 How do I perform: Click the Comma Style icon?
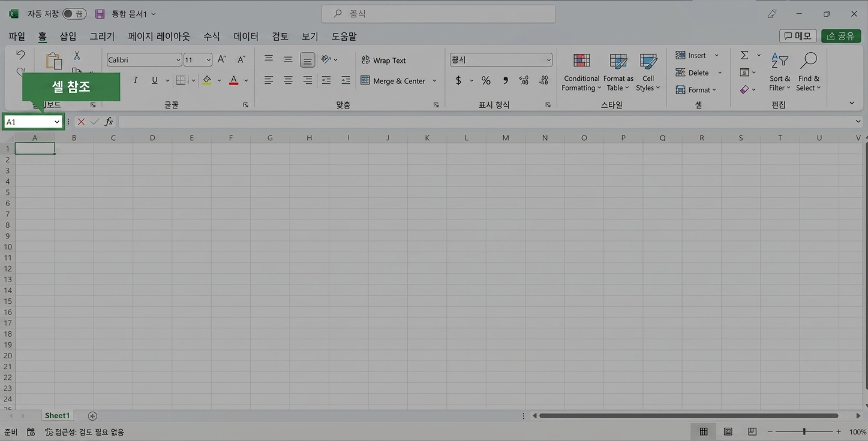tap(505, 80)
